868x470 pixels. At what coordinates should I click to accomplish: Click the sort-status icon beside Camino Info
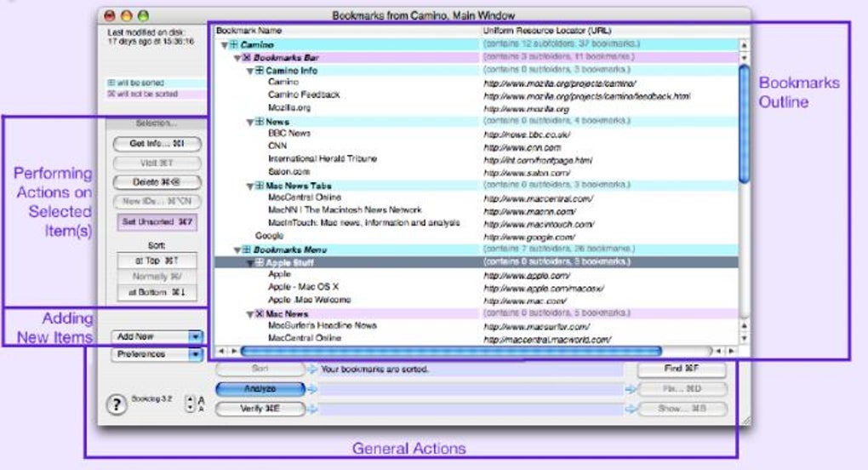point(259,71)
